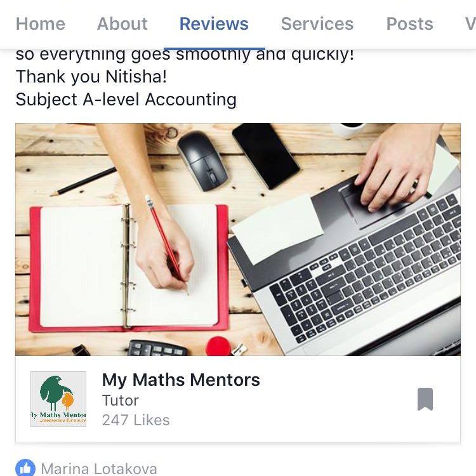Image resolution: width=476 pixels, height=476 pixels.
Task: Select the "Thank you Nitisha!" review line
Action: pyautogui.click(x=91, y=76)
